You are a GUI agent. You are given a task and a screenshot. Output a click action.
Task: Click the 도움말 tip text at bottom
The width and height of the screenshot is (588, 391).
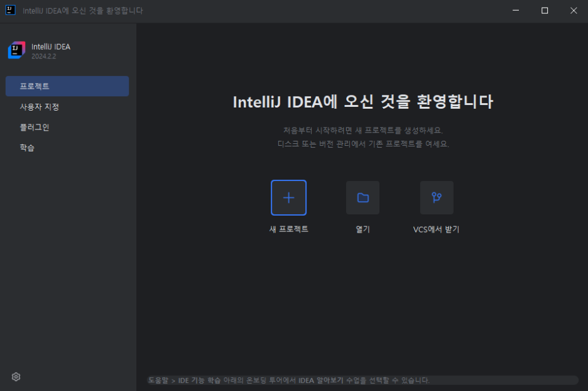tap(289, 380)
